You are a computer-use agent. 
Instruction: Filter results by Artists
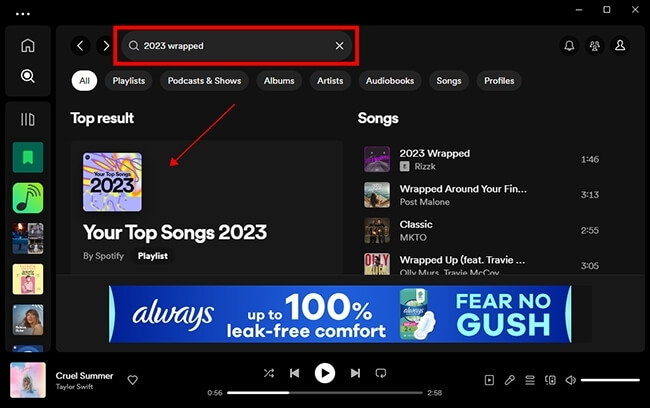point(330,80)
